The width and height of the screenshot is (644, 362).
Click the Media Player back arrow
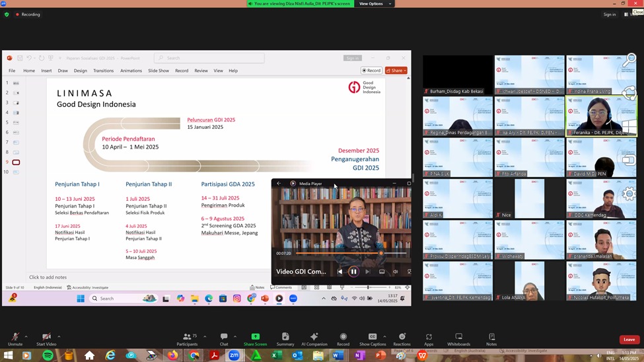(x=279, y=183)
